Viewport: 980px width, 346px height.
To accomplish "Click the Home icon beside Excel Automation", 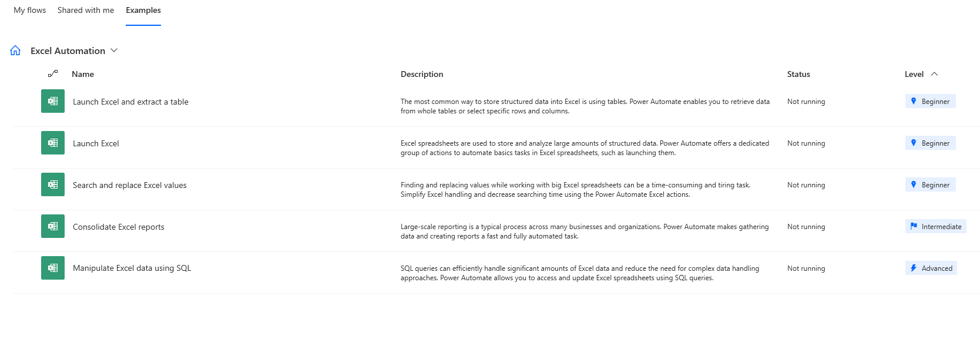I will pos(15,51).
